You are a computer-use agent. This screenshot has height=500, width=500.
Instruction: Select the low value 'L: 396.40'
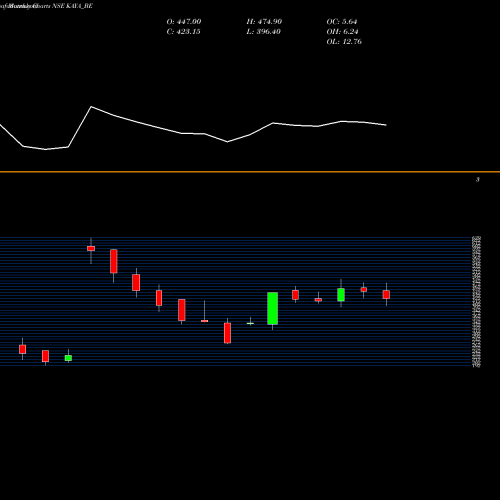point(263,32)
